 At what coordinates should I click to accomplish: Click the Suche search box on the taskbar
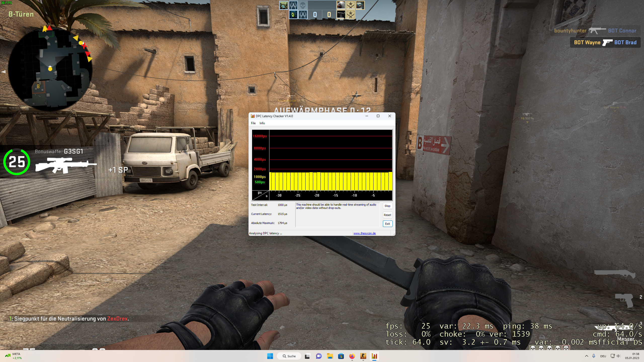pos(289,356)
